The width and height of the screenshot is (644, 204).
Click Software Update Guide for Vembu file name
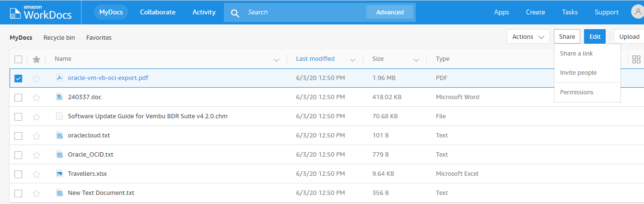point(148,116)
